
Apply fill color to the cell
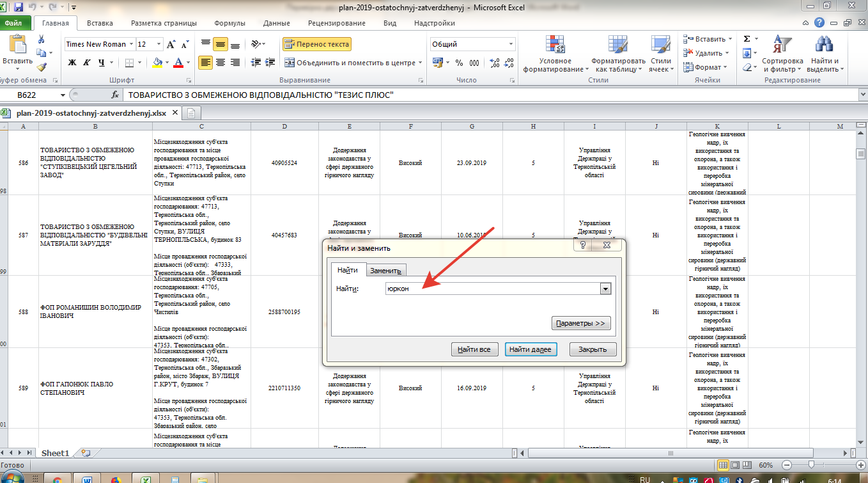coord(157,63)
